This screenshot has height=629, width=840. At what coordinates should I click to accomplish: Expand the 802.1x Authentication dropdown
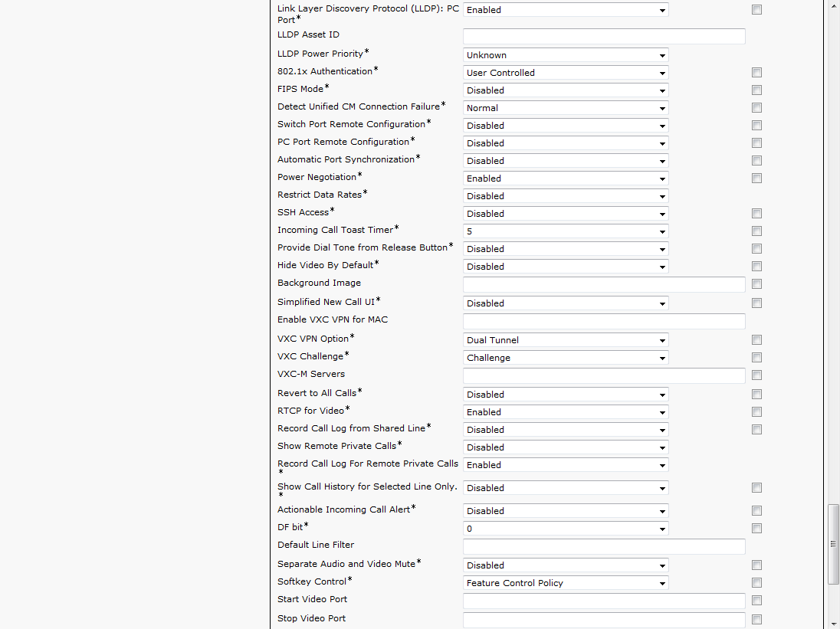pyautogui.click(x=566, y=73)
